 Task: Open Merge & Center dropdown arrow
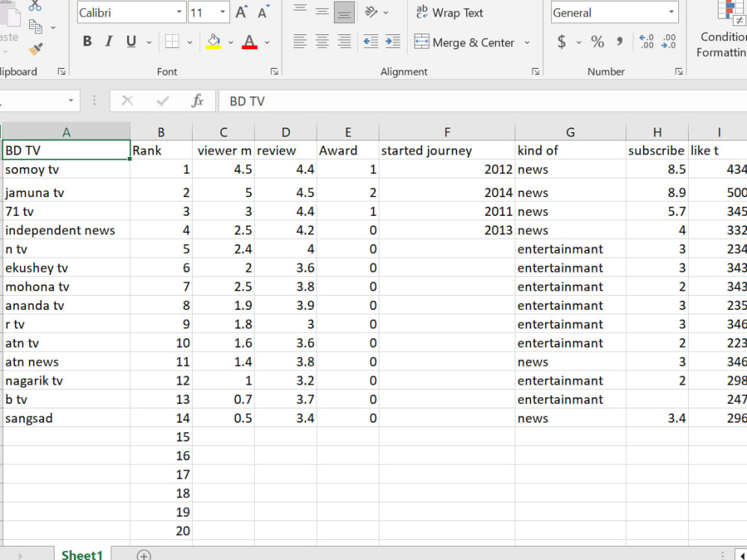(x=527, y=43)
